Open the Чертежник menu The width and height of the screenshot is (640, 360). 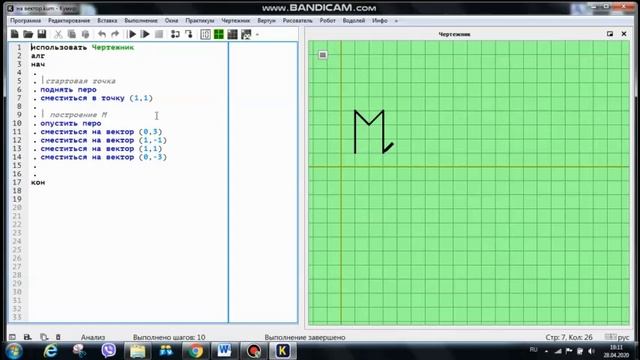point(236,20)
